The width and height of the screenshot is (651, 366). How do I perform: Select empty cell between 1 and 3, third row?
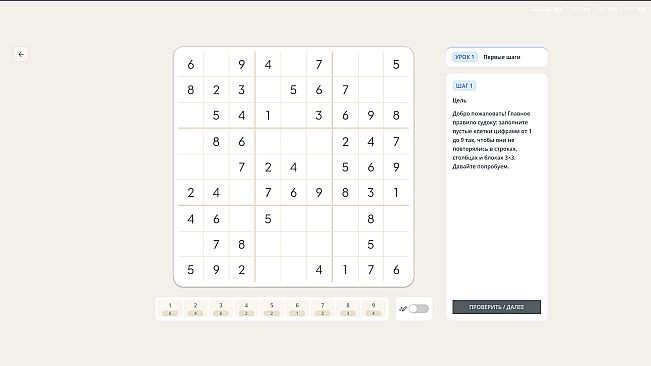294,115
